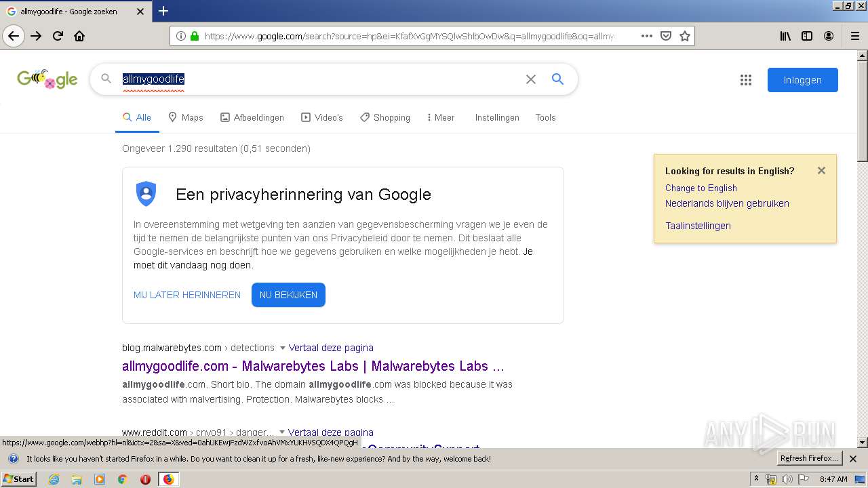868x488 pixels.
Task: Translate the malwarebytes result page
Action: pos(331,348)
